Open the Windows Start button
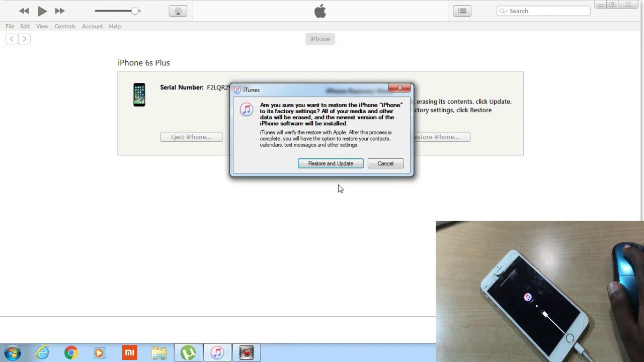The height and width of the screenshot is (362, 644). click(x=12, y=353)
